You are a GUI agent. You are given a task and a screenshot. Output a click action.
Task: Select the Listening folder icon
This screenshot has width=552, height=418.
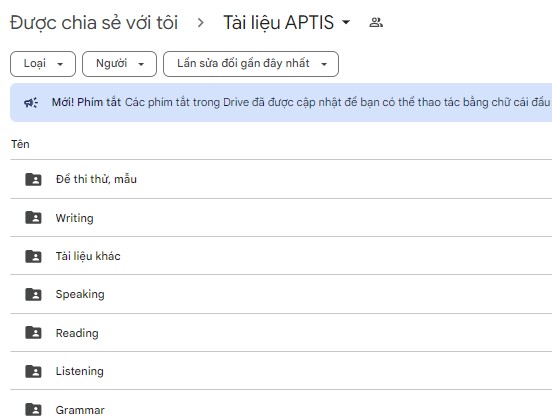click(x=33, y=371)
